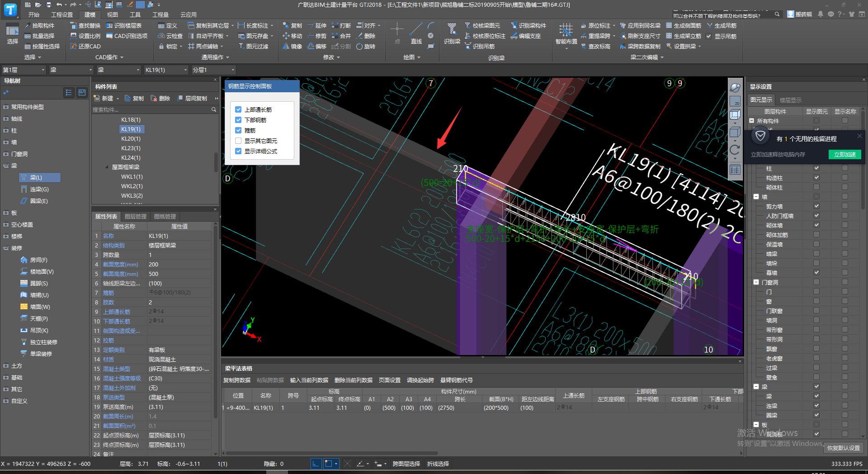Open the 分层1 layer dropdown
This screenshot has width=868, height=474.
213,70
